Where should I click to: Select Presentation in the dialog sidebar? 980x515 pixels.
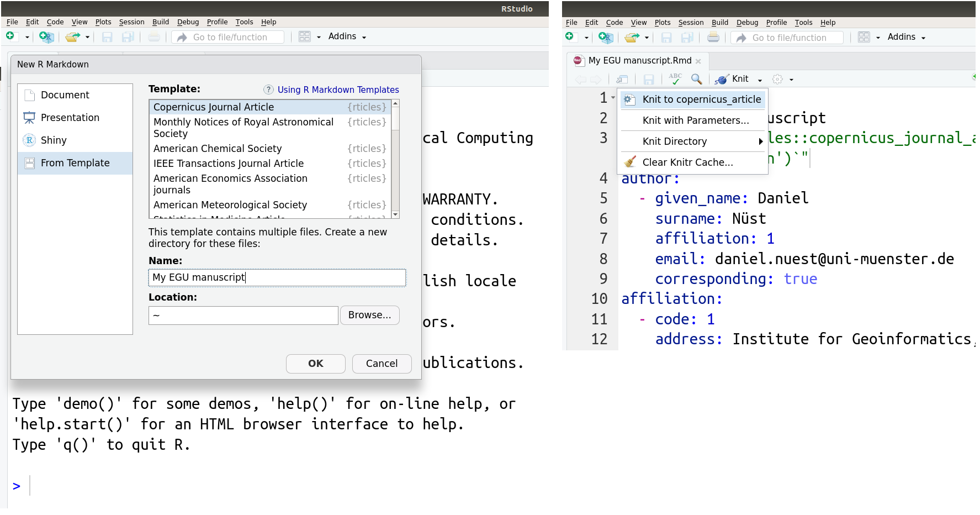pos(75,118)
